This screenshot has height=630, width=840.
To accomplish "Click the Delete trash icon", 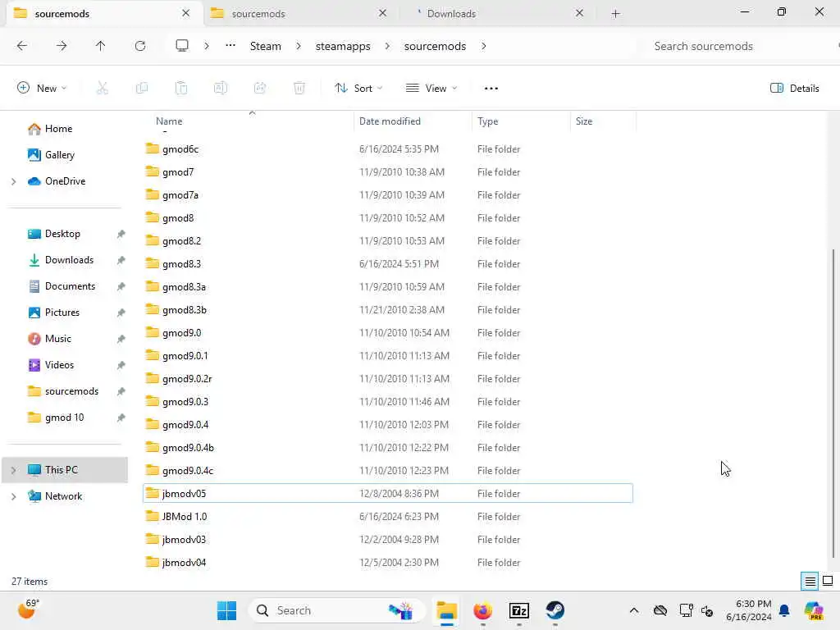I will pos(299,89).
